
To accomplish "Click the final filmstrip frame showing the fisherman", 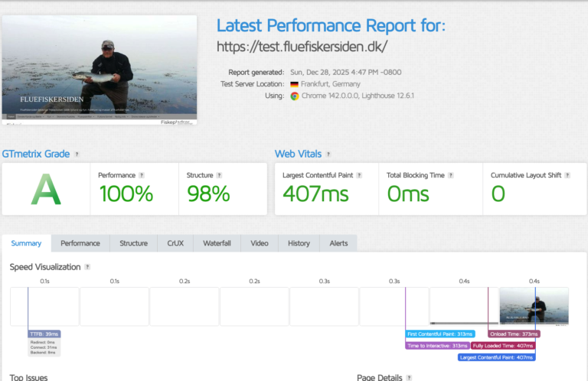I will click(534, 306).
